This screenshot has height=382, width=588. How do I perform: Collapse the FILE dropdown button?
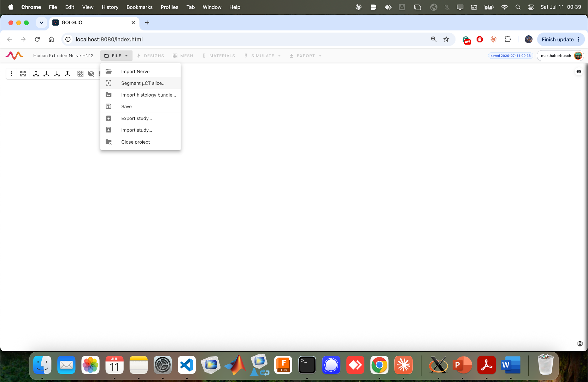pos(116,56)
